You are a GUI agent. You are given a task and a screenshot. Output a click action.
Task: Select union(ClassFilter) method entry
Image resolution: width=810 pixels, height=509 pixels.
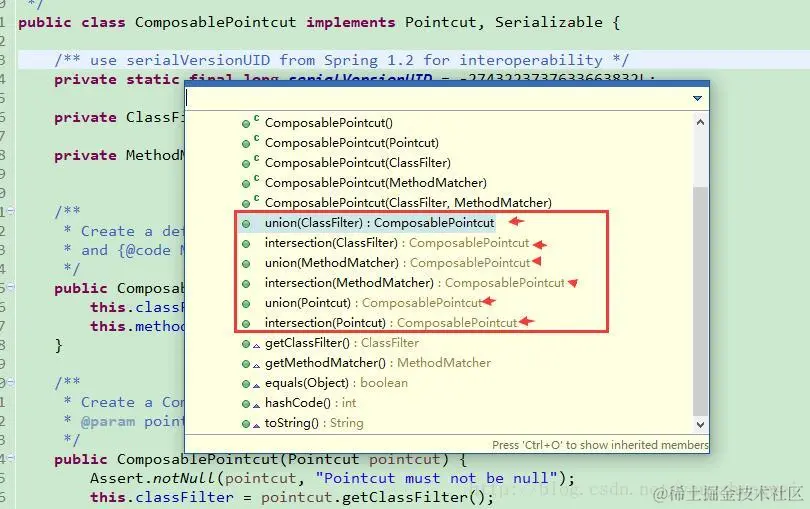click(380, 223)
